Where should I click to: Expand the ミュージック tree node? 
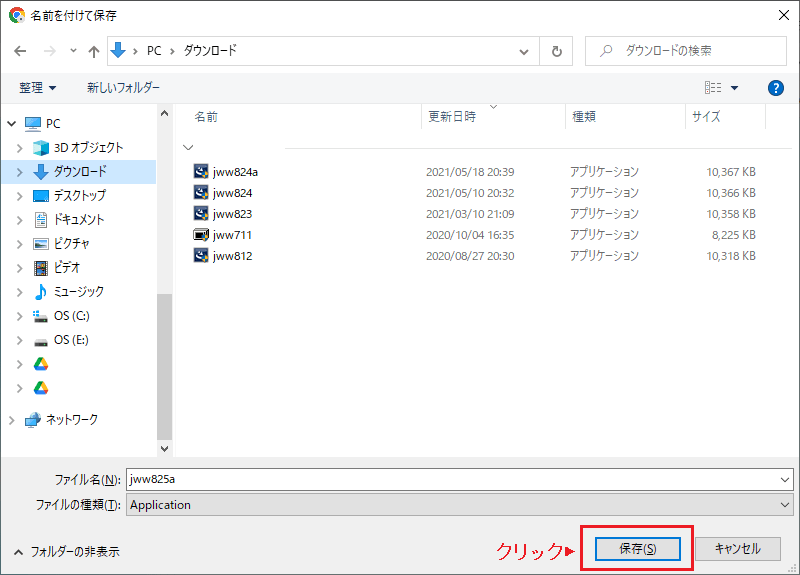tap(20, 292)
